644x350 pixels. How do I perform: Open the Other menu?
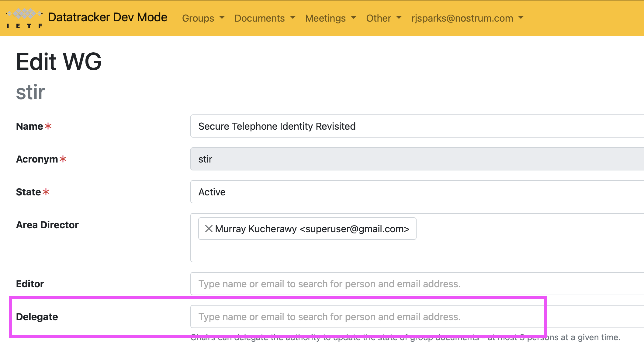(384, 18)
